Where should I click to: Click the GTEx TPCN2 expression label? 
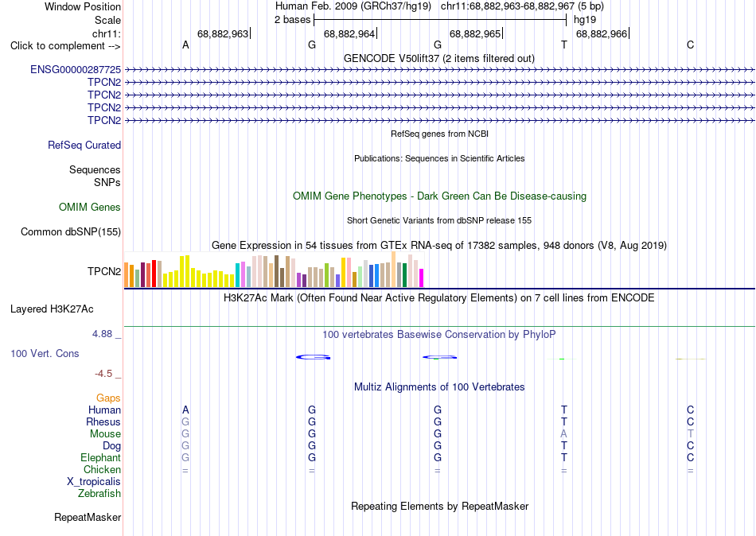(x=104, y=271)
